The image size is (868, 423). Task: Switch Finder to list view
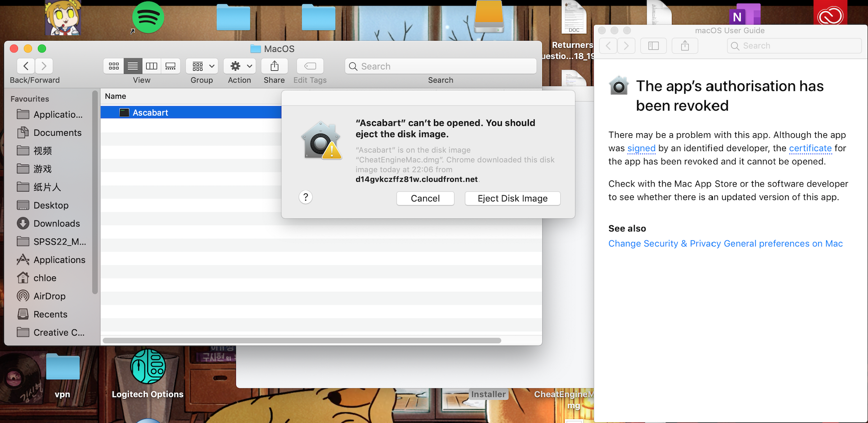(133, 66)
